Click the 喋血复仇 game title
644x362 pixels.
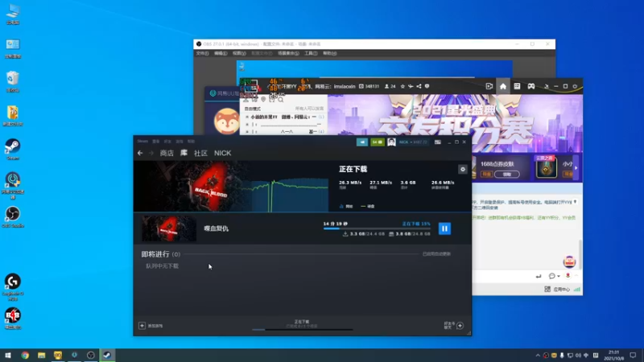(216, 228)
